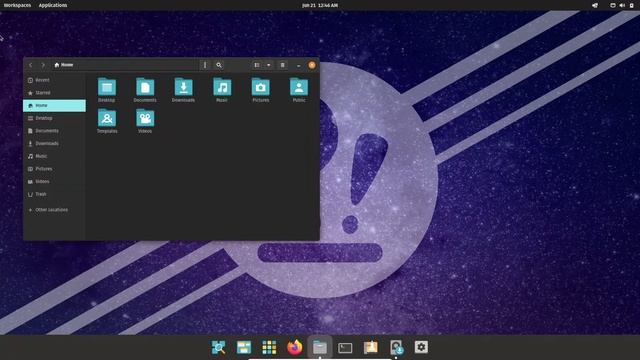640x360 pixels.
Task: Expand the view options dropdown arrow
Action: point(269,65)
